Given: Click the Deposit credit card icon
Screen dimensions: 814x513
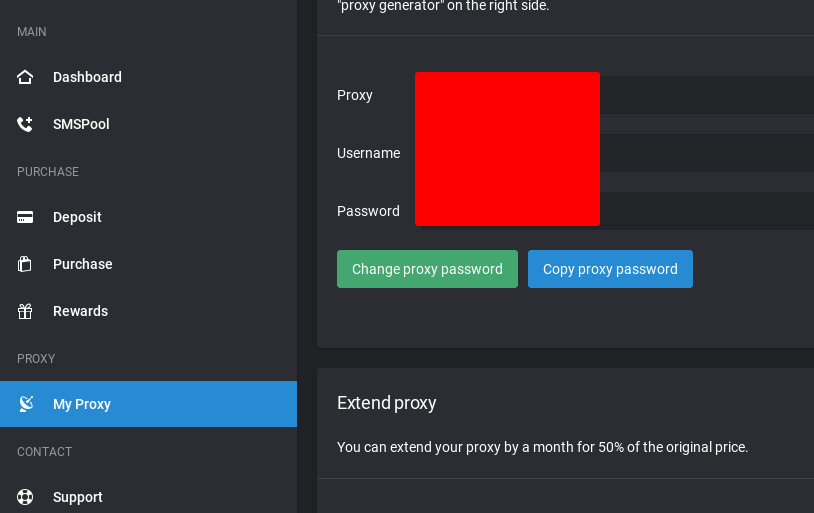Looking at the screenshot, I should point(25,217).
